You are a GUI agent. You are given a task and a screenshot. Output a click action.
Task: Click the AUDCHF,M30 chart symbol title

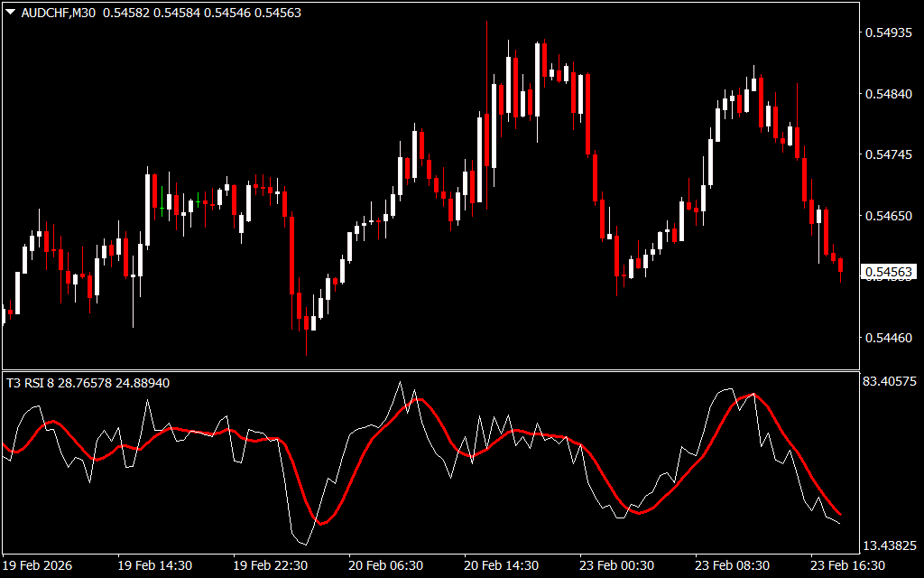pyautogui.click(x=58, y=13)
